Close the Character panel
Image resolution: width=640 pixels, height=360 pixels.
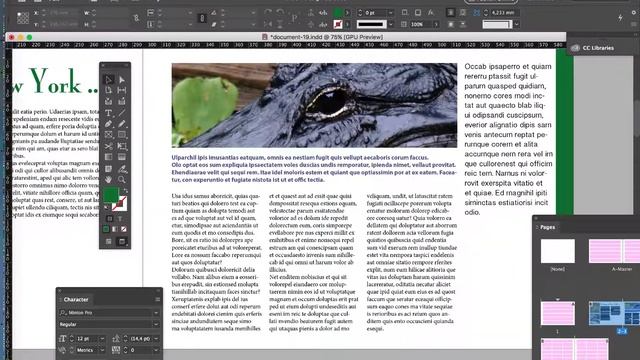point(60,291)
